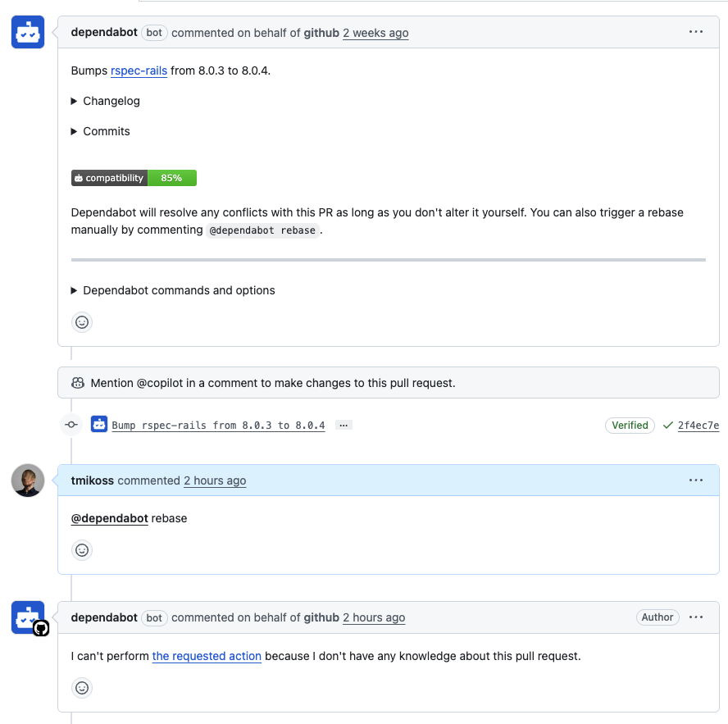The height and width of the screenshot is (724, 728).
Task: Open options menu on the Author dependabot comment
Action: 695,617
